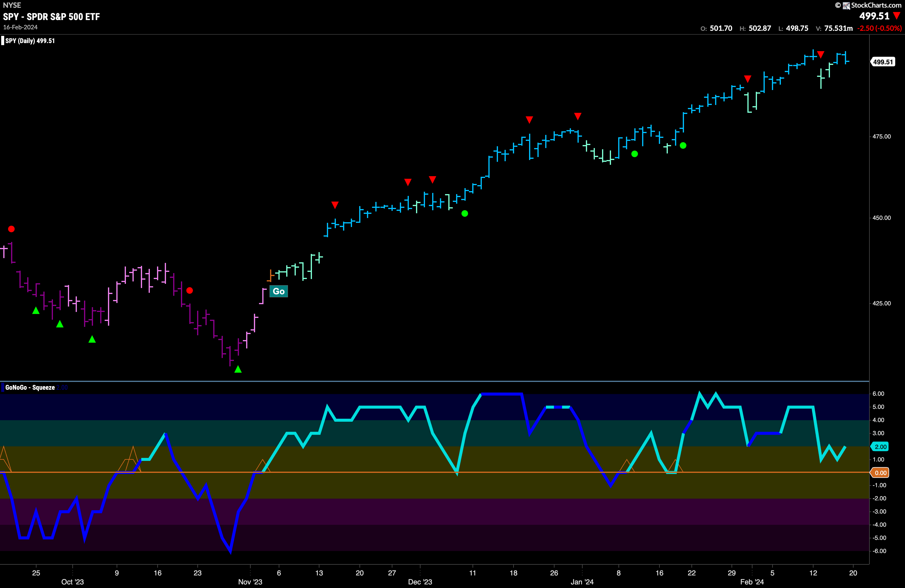This screenshot has width=905, height=588.
Task: Click the 29 date axis label
Action: 732,573
